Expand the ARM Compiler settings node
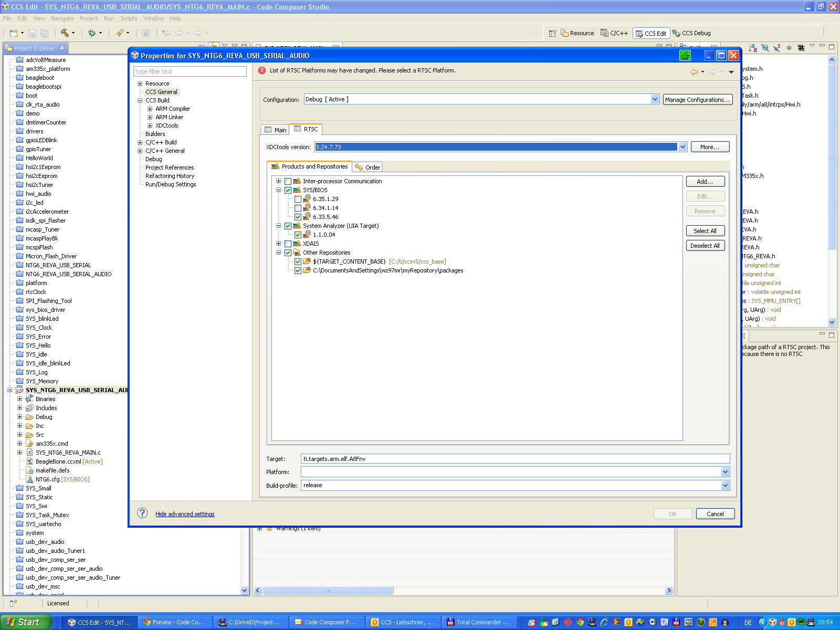 click(x=150, y=109)
